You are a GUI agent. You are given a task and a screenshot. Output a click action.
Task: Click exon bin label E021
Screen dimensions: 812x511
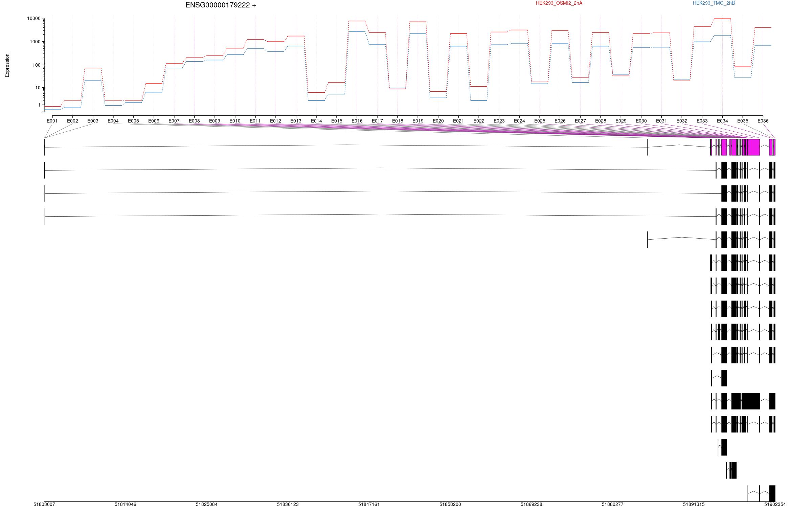click(x=458, y=121)
